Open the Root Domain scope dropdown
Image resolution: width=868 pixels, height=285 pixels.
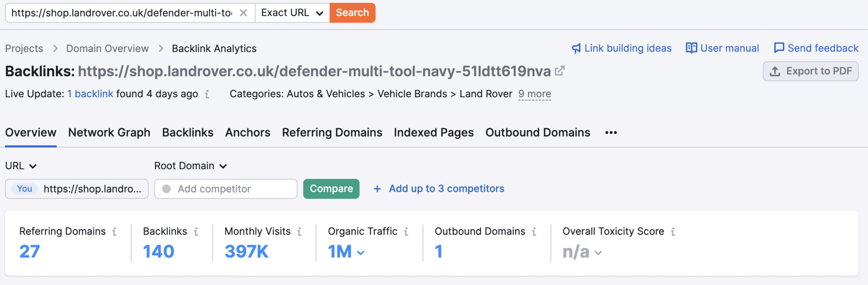coord(191,166)
